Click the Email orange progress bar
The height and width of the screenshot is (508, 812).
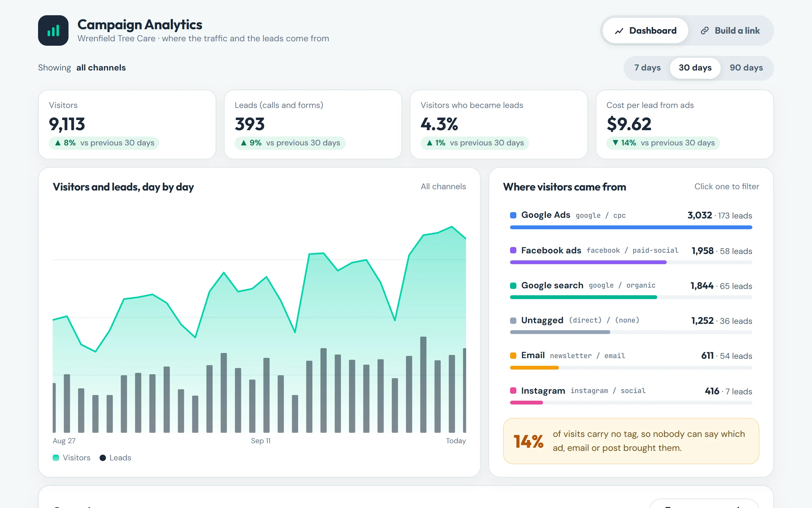(x=534, y=368)
